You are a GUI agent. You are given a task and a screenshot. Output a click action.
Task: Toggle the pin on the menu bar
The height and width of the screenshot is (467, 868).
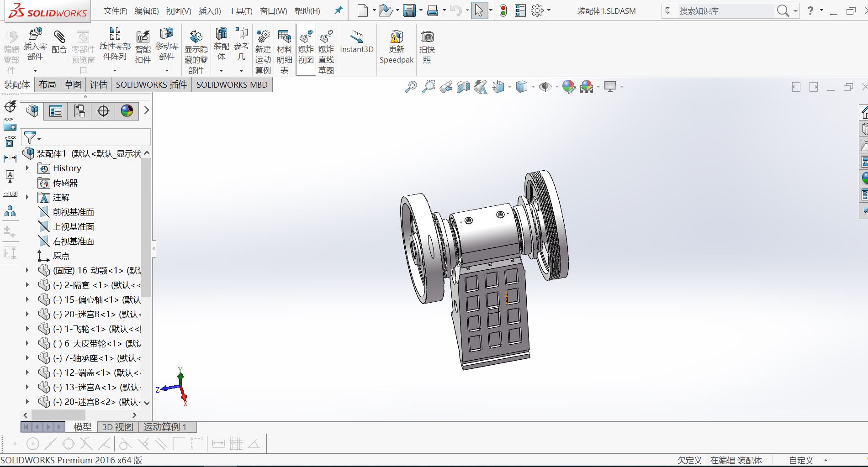pos(338,10)
